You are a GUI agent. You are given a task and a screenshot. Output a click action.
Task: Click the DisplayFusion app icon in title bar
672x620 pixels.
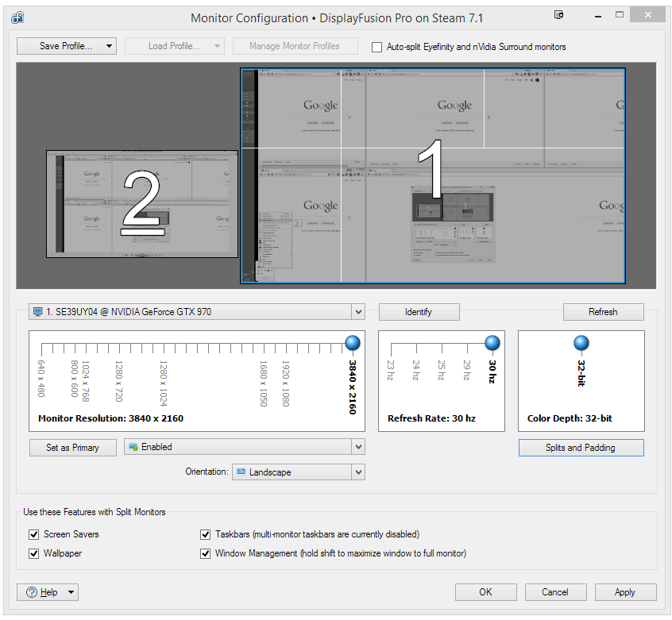point(17,17)
